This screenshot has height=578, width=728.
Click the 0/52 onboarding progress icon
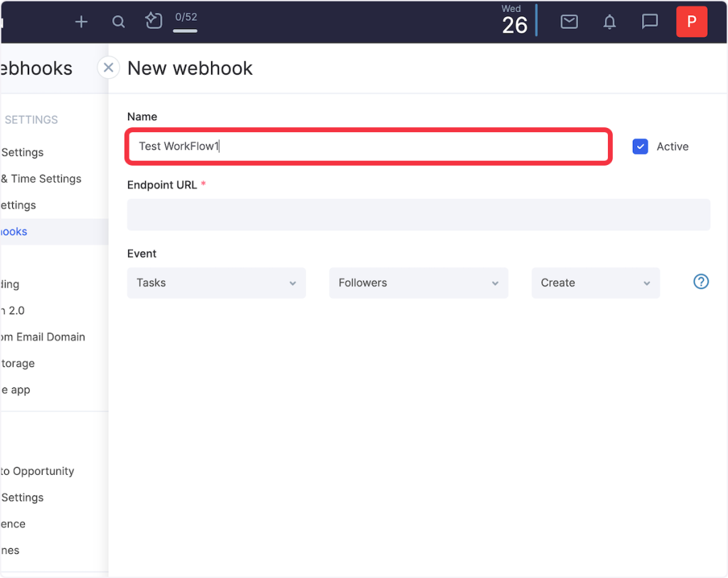pos(154,21)
